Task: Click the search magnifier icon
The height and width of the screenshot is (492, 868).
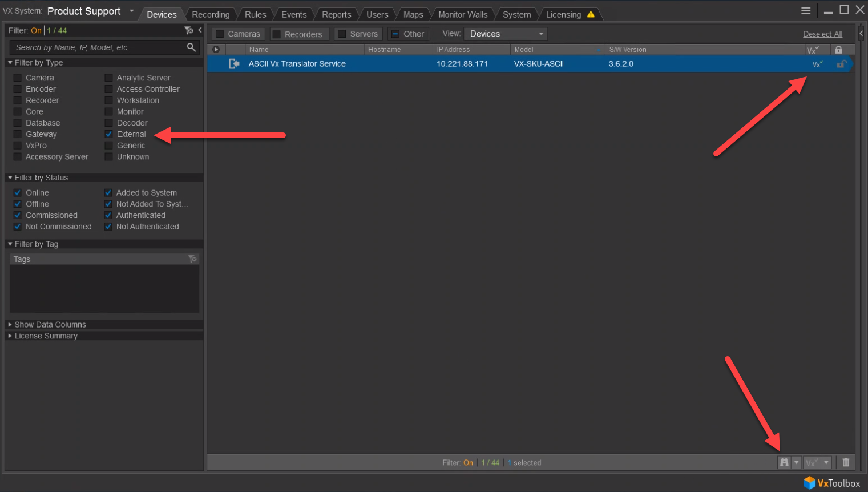Action: click(191, 47)
